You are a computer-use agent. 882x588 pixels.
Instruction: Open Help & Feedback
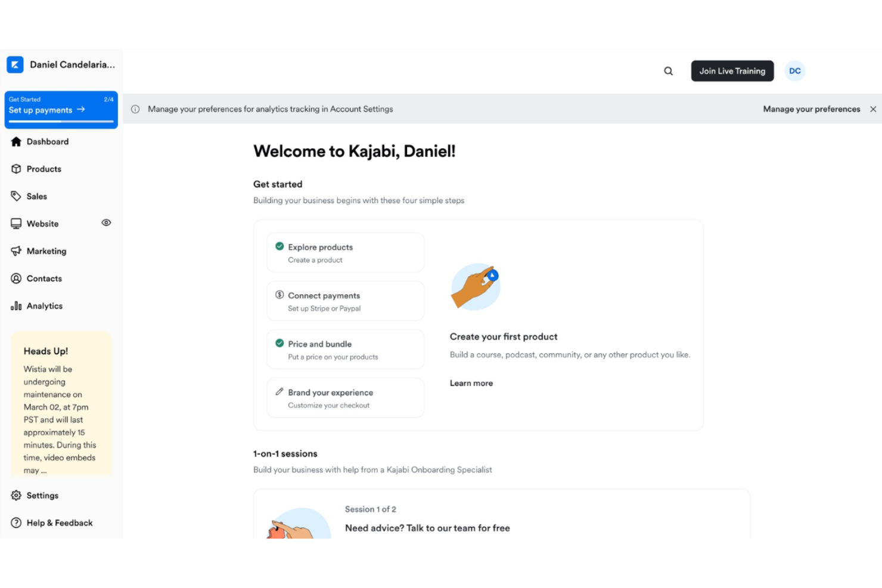(x=61, y=523)
